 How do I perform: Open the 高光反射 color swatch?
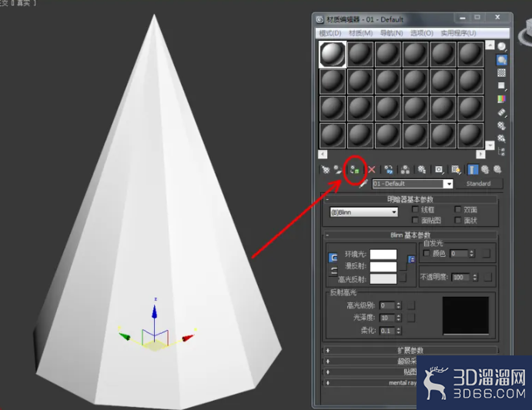tap(383, 278)
